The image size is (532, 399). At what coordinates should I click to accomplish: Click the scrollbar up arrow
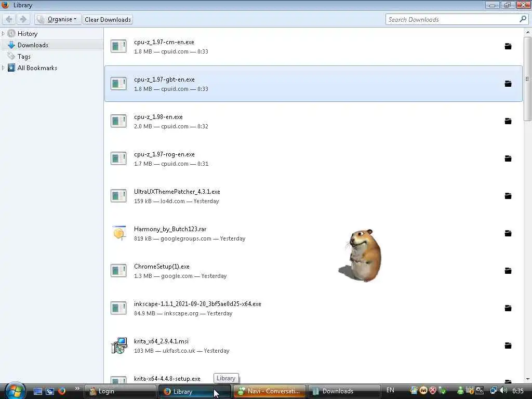click(x=527, y=32)
